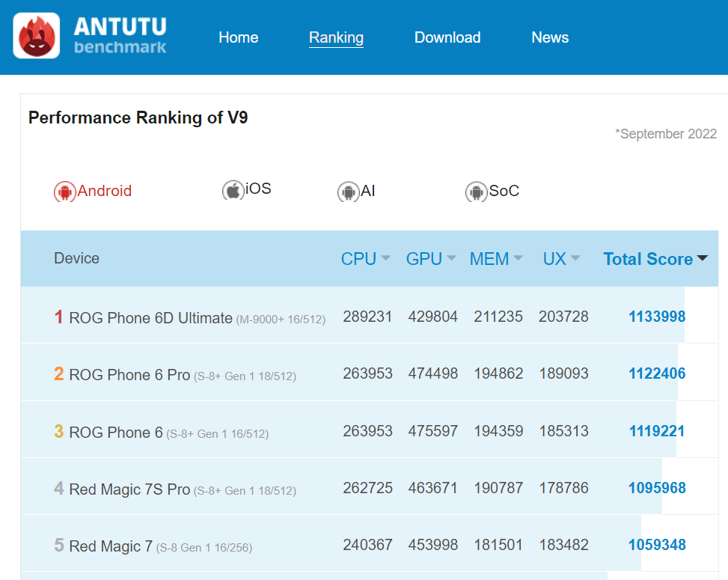Select the ROG Phone 6D Ultimate entry
Screen dimensions: 728x580
click(150, 317)
